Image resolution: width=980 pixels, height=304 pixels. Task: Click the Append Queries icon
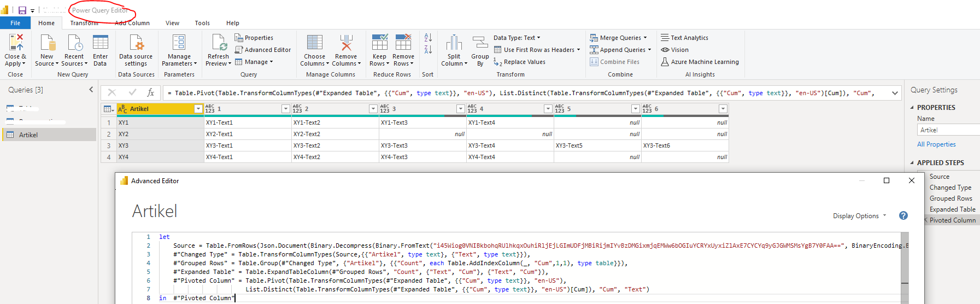pyautogui.click(x=594, y=50)
